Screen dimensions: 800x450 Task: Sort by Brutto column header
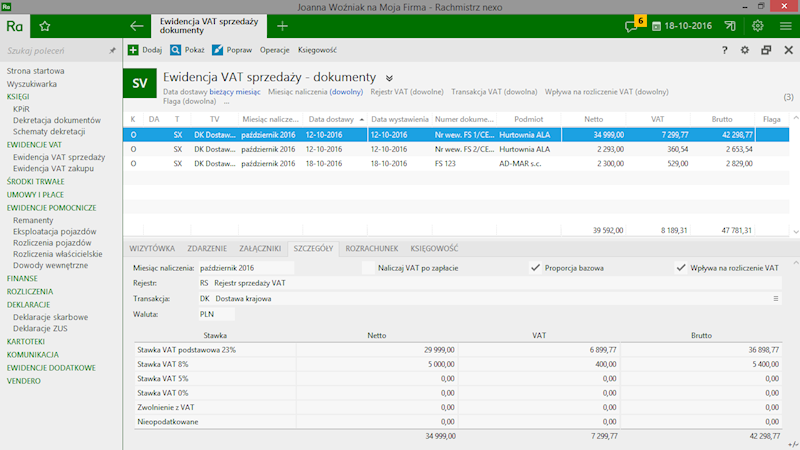[x=722, y=119]
